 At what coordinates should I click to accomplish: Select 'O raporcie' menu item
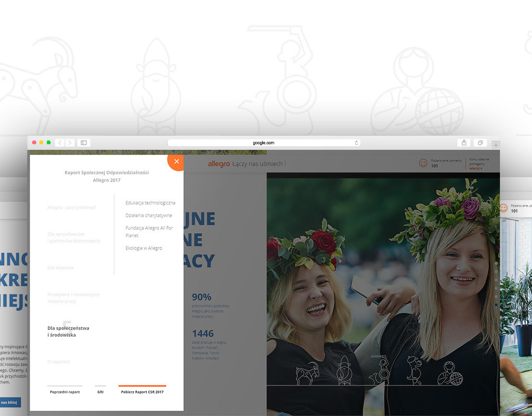click(58, 362)
